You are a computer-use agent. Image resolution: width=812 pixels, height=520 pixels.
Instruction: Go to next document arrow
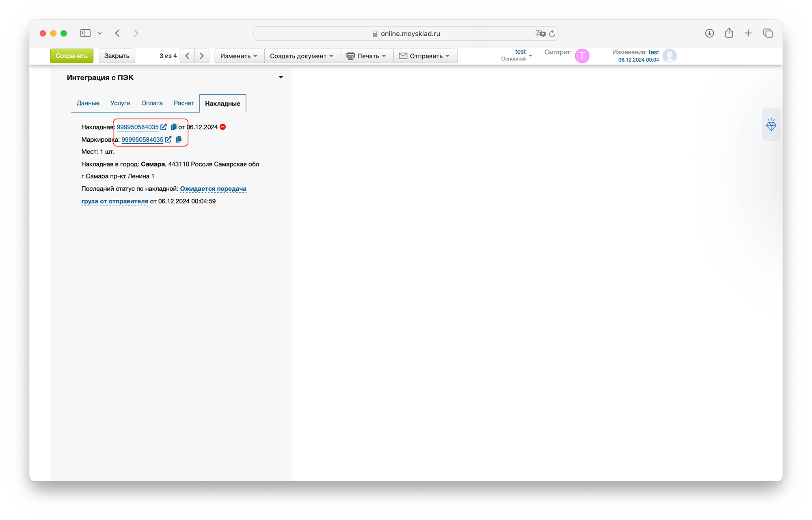pyautogui.click(x=202, y=56)
